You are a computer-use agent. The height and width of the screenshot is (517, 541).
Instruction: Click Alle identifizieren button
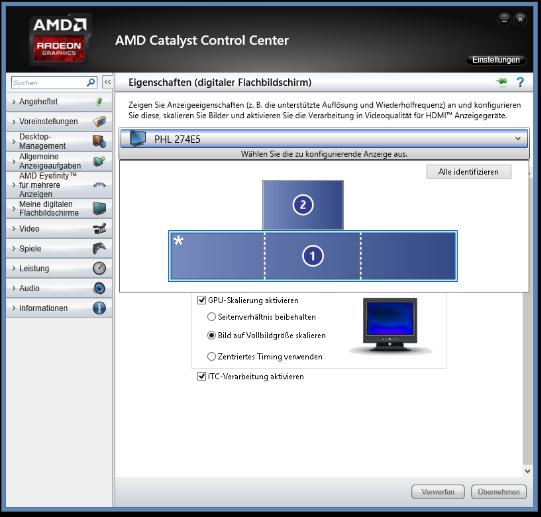[469, 172]
